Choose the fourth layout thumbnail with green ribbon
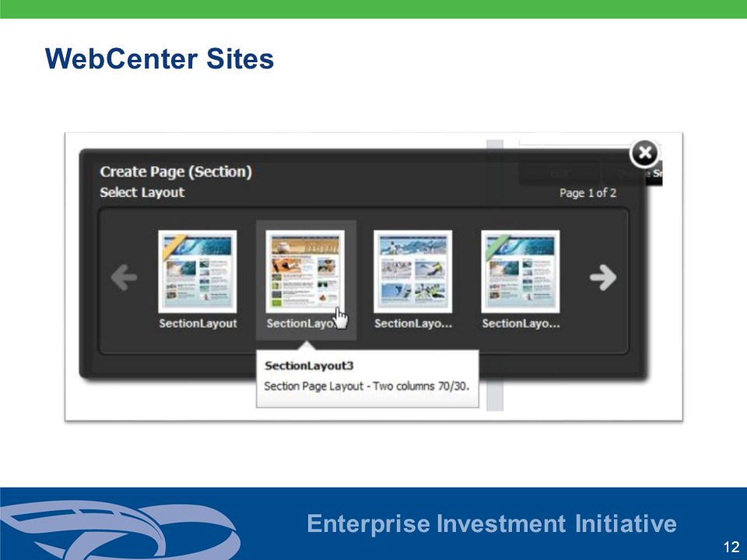Viewport: 747px width, 560px height. pos(521,271)
